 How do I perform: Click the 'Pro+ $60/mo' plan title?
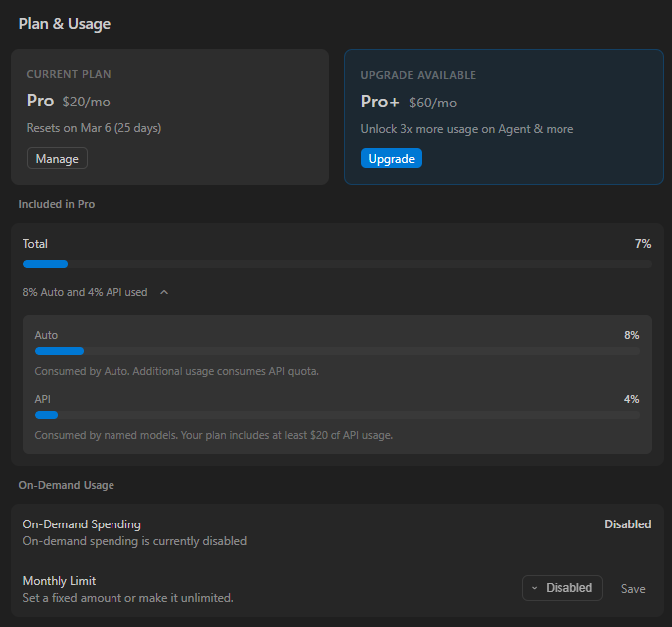tap(409, 102)
